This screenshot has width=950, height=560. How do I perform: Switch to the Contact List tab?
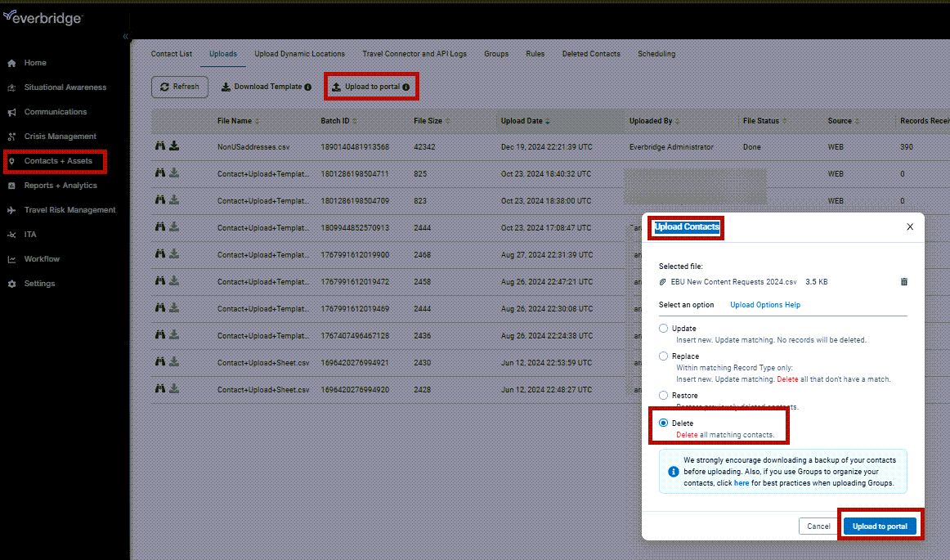click(x=172, y=54)
